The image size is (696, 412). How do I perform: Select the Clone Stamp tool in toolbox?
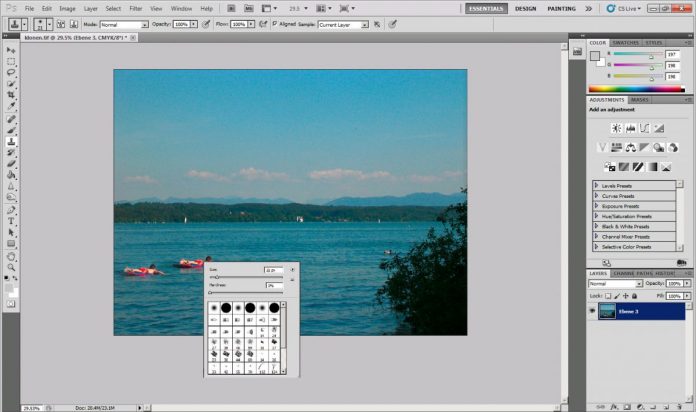(11, 141)
